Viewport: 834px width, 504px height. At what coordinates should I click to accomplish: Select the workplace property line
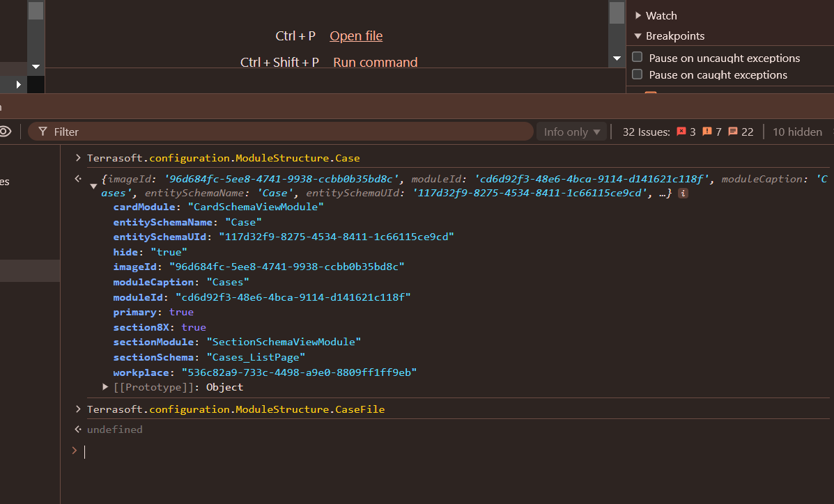[265, 372]
